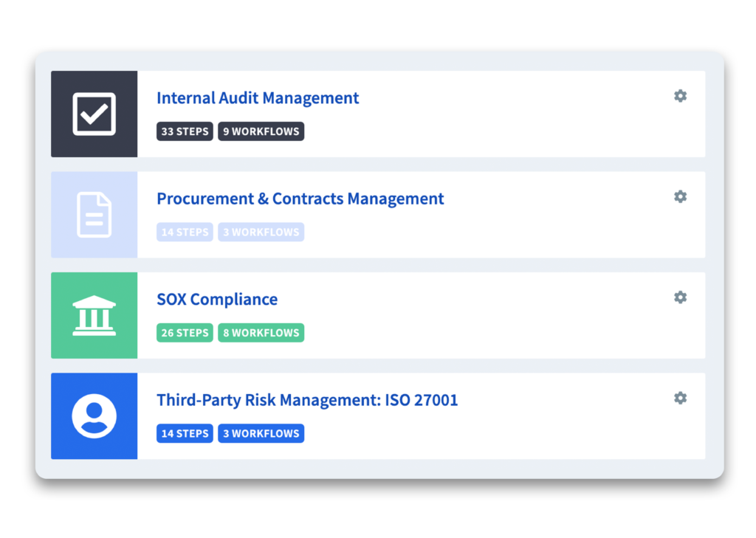
Task: Click 3 WORKFLOWS badge under Third-Party Risk Management
Action: [x=261, y=434]
